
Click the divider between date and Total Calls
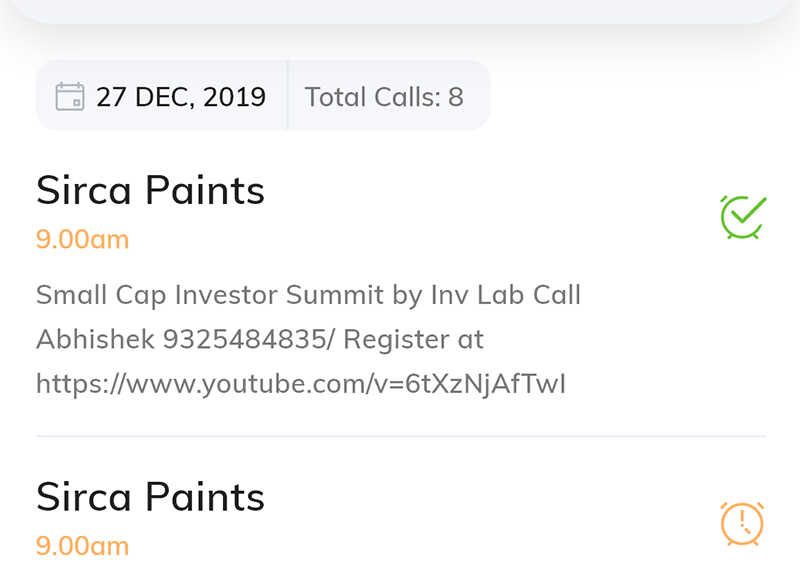coord(288,95)
